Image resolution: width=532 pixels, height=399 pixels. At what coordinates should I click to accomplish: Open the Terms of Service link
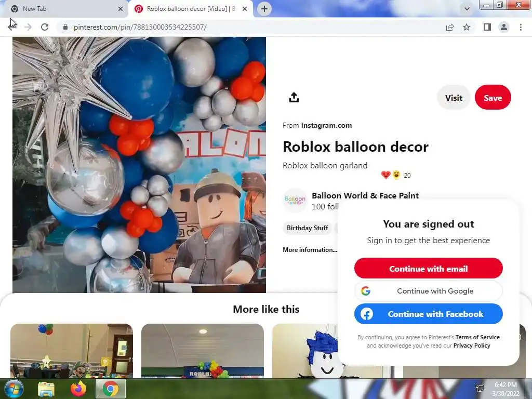click(477, 337)
